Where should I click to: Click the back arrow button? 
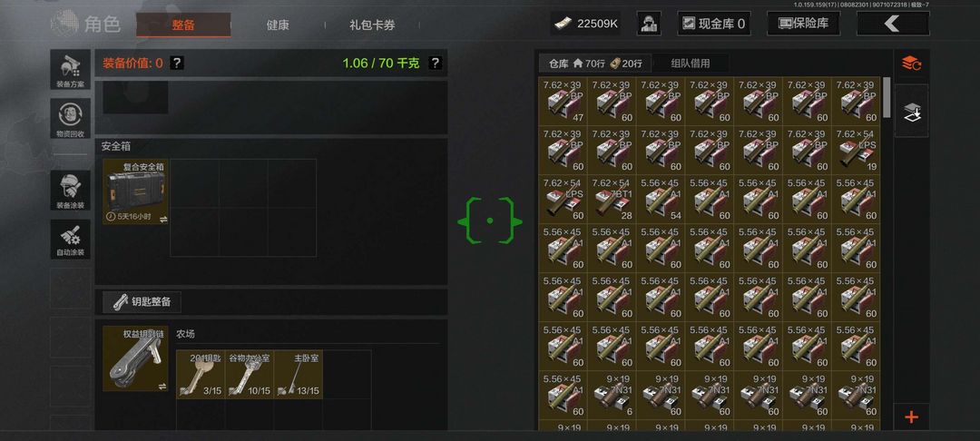pyautogui.click(x=893, y=24)
